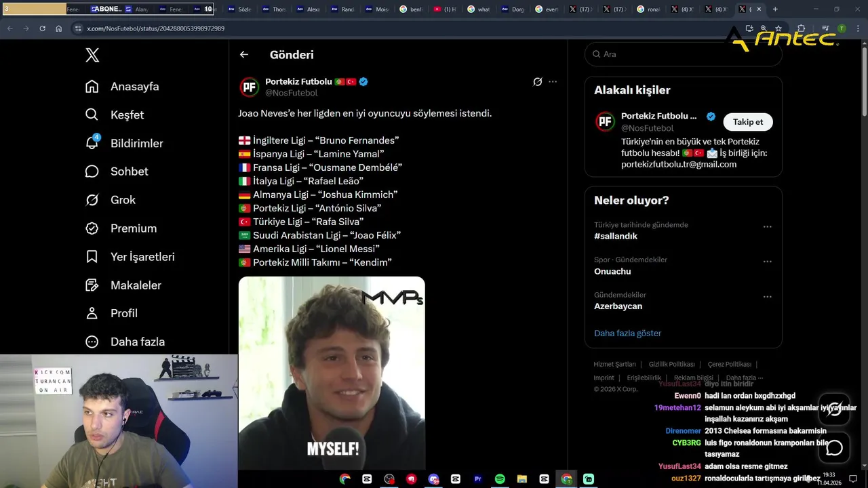Open Daha fazla (more) menu

[x=125, y=342]
